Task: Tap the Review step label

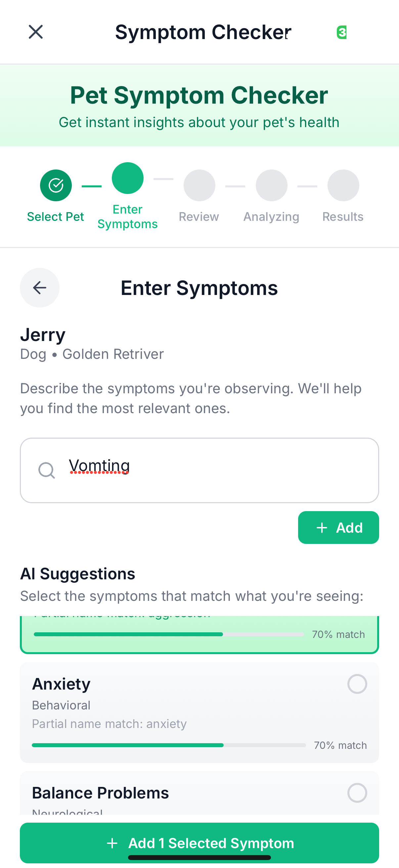Action: [199, 217]
